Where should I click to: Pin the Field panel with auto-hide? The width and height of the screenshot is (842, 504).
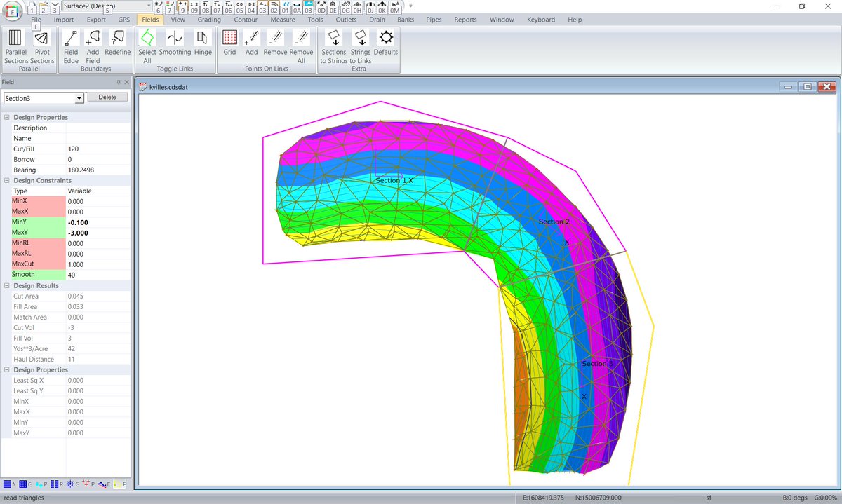pyautogui.click(x=119, y=82)
